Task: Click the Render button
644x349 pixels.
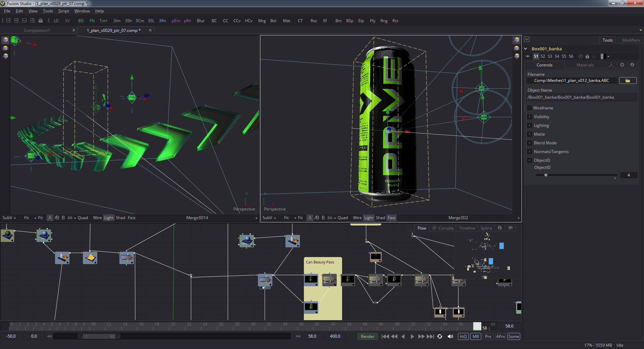Action: click(367, 336)
